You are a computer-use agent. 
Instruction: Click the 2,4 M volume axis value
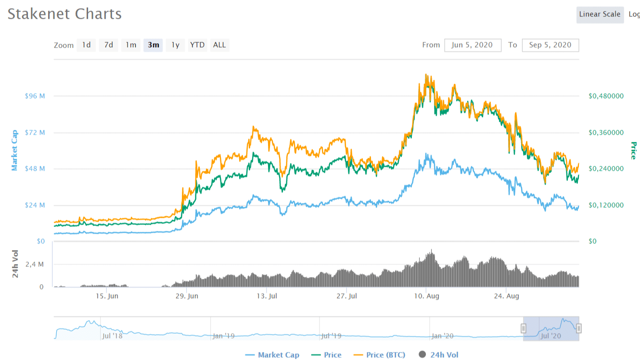pos(35,264)
